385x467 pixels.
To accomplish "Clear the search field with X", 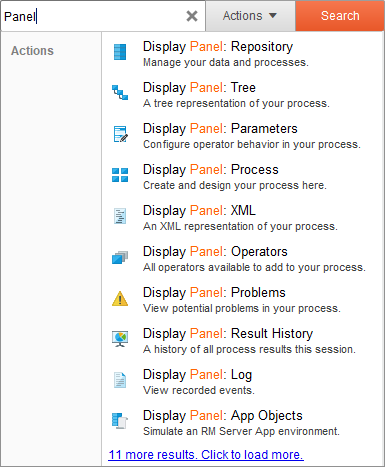I will click(192, 16).
